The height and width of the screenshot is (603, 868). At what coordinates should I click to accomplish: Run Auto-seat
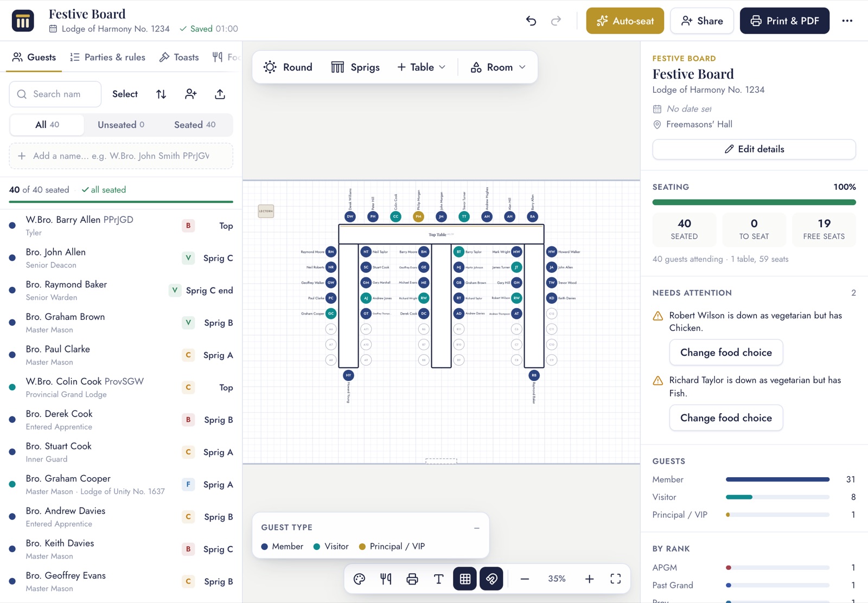(x=625, y=21)
